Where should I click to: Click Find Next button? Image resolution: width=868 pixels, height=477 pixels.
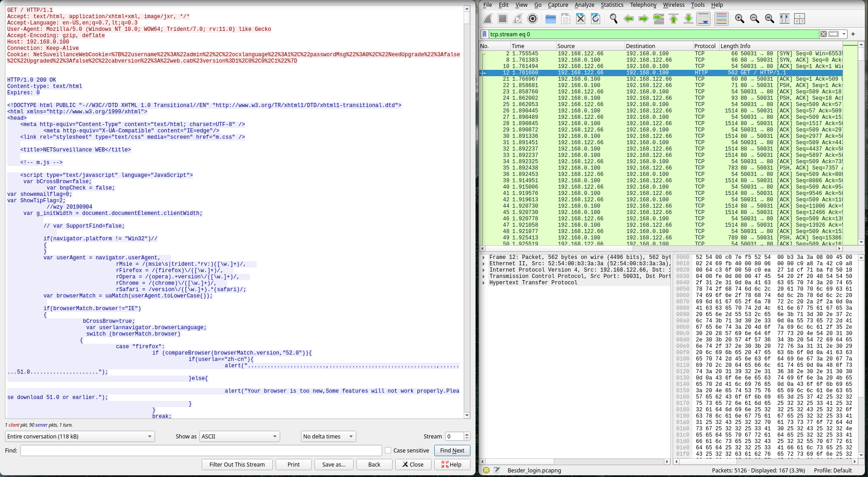tap(452, 451)
